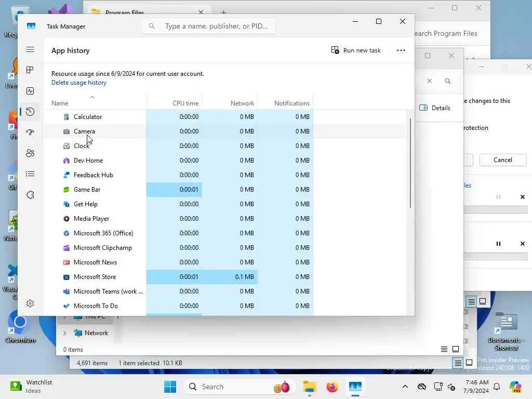The height and width of the screenshot is (399, 532).
Task: Click the Media Player app icon
Action: 66,219
